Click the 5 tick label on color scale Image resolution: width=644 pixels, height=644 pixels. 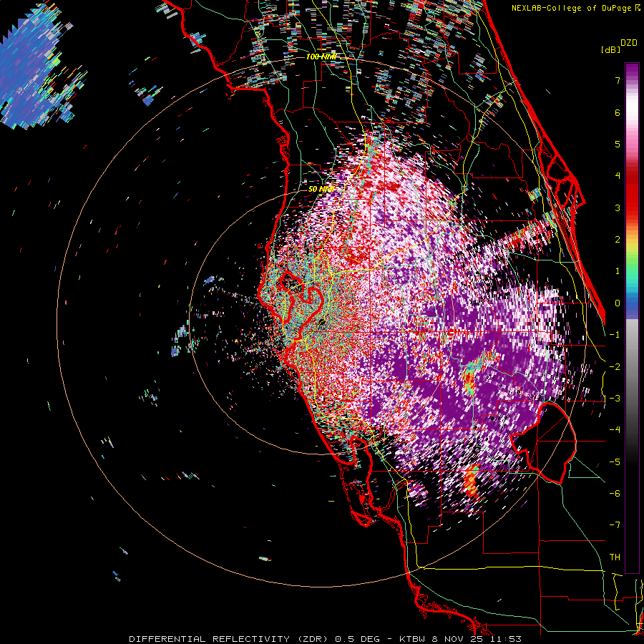click(x=618, y=144)
